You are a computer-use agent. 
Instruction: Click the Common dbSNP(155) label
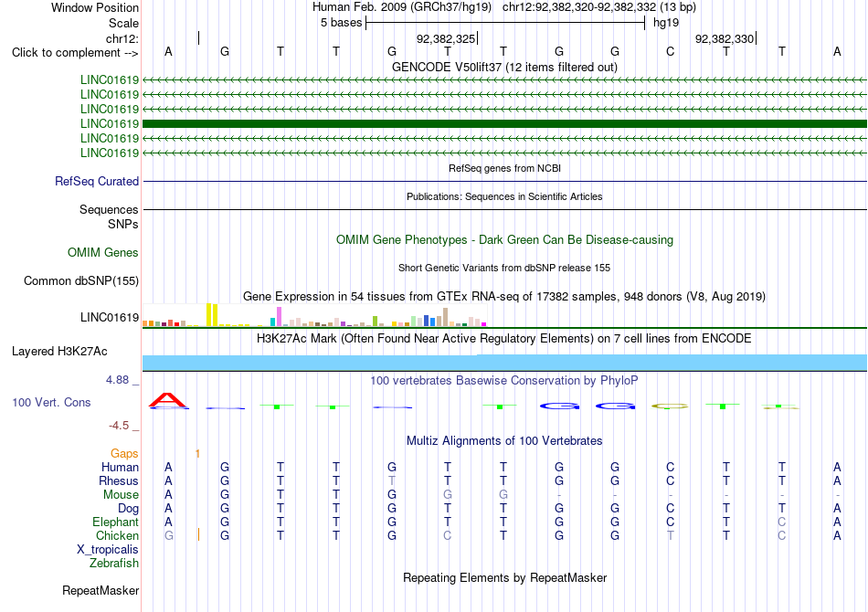[x=81, y=280]
